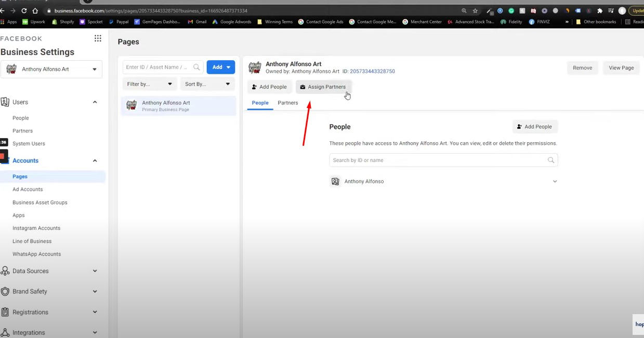Open Ad Accounts in sidebar
This screenshot has width=644, height=338.
(28, 190)
